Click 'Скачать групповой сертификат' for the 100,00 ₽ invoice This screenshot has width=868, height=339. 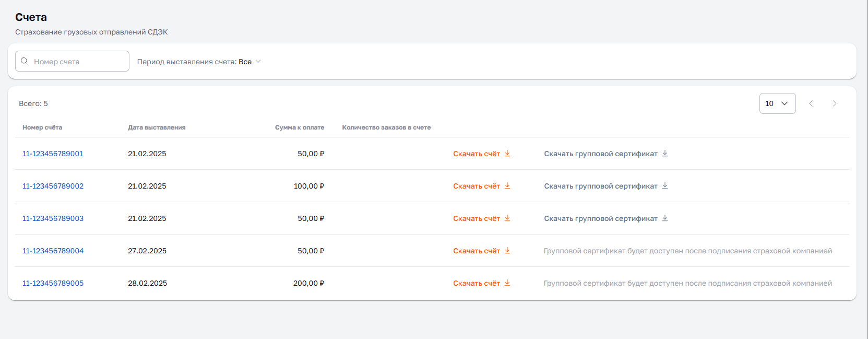coord(601,186)
